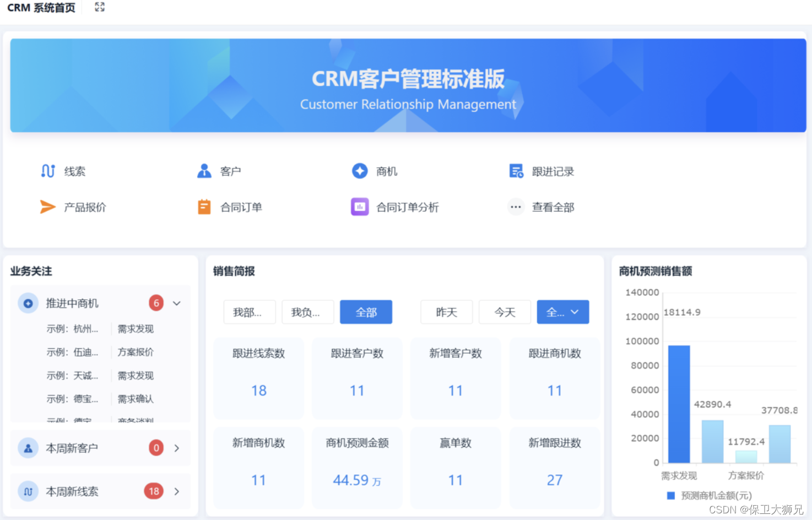
Task: Click the red badge 6 on 推进中商机
Action: tap(156, 303)
